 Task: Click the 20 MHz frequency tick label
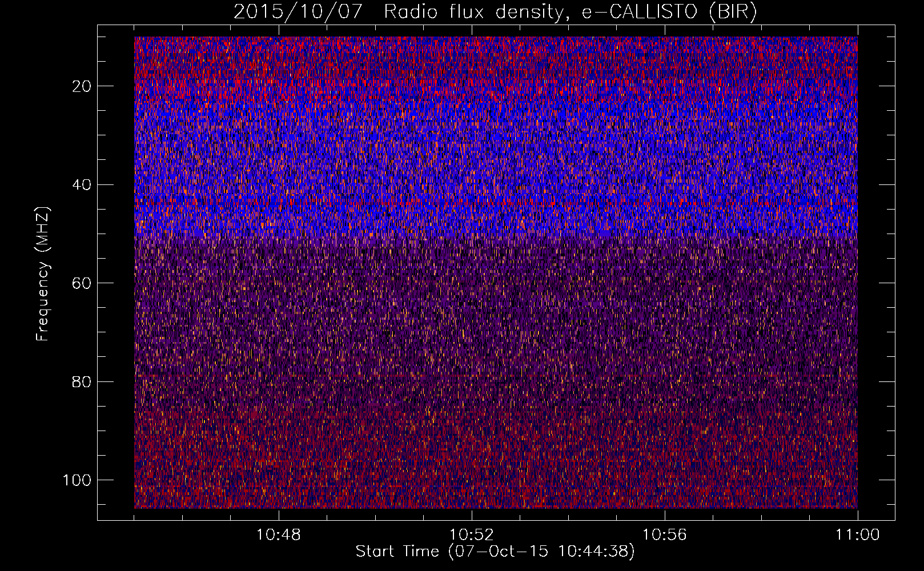click(82, 86)
